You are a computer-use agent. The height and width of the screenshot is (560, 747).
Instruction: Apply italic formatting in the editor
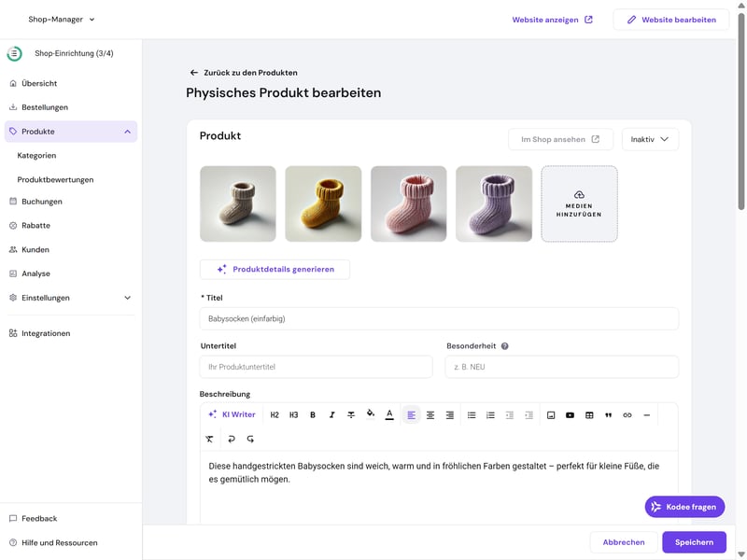[x=331, y=415]
